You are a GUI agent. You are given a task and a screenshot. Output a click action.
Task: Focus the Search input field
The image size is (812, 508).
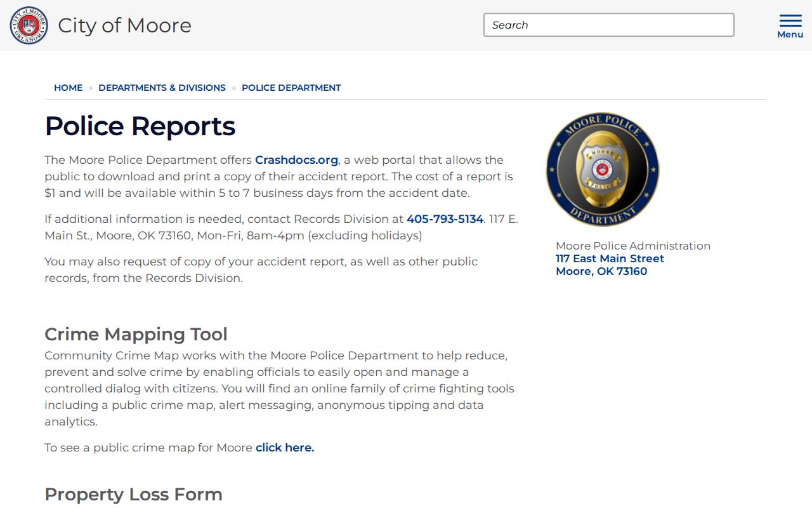tap(609, 25)
